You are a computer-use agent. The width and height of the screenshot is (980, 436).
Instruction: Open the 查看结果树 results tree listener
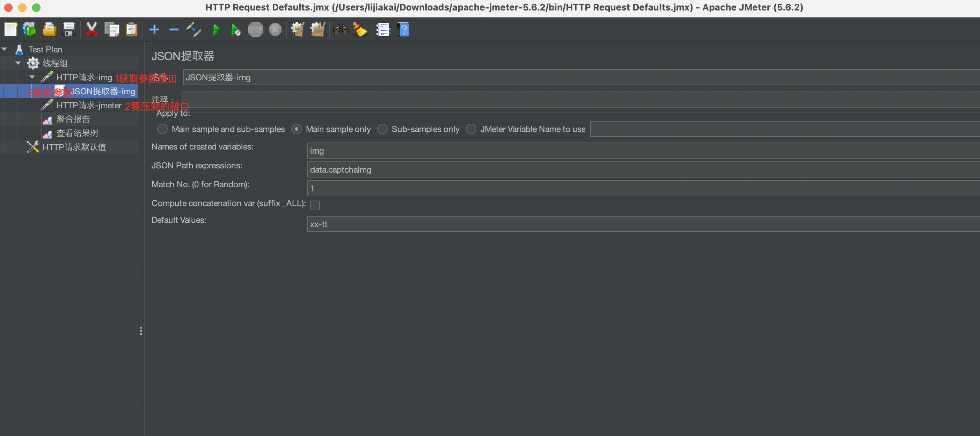click(77, 133)
